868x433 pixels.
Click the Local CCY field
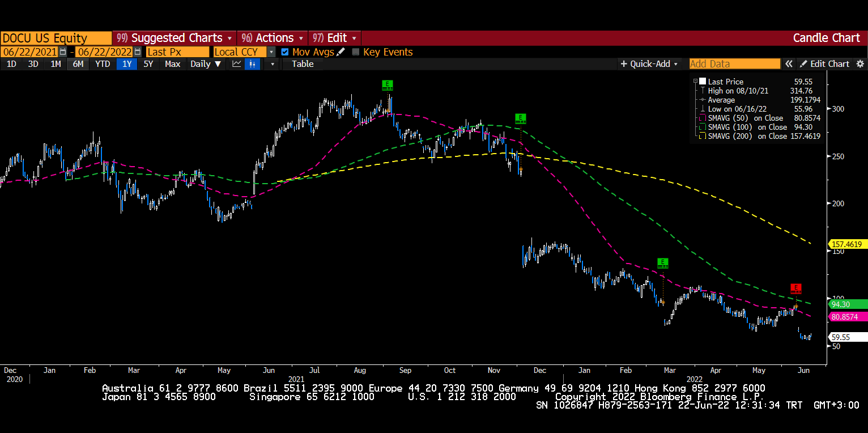click(x=240, y=52)
